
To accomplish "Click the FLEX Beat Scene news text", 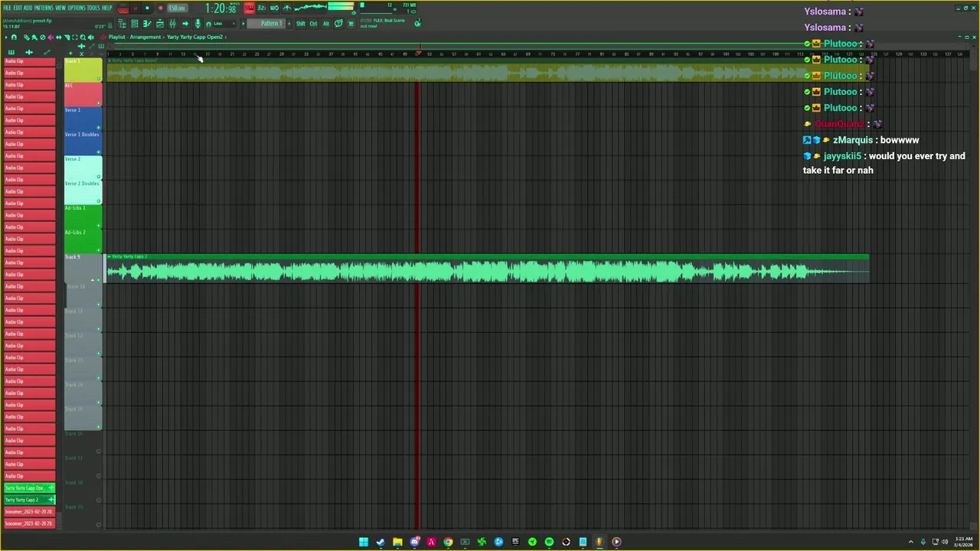I will (383, 23).
